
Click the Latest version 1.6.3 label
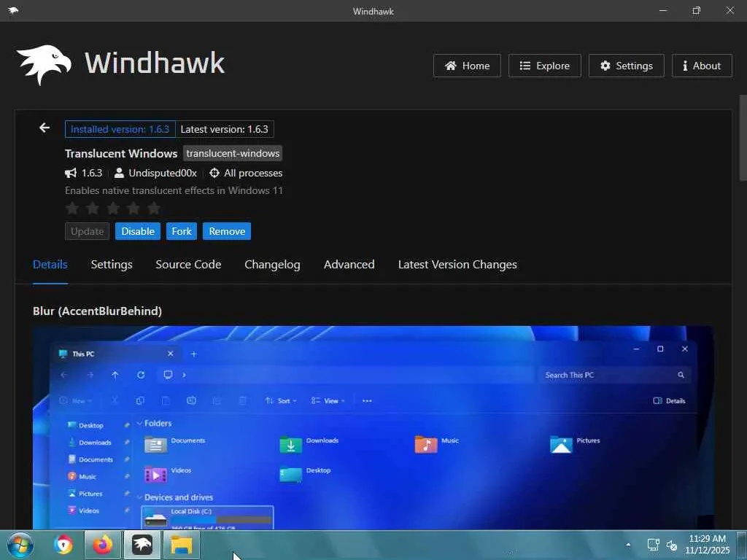click(x=225, y=129)
